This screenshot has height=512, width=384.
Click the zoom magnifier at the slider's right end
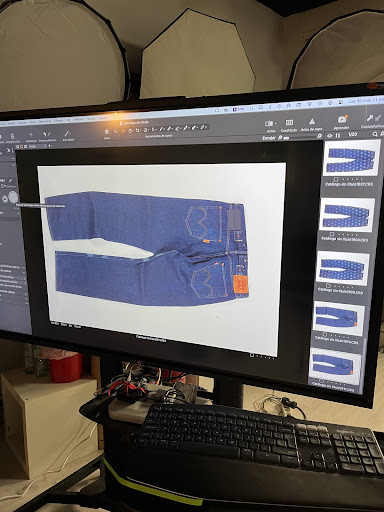320,136
